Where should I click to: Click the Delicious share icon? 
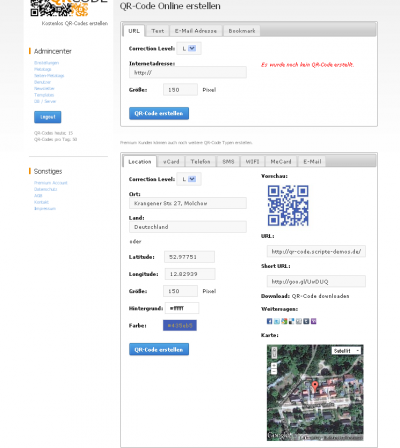(291, 321)
